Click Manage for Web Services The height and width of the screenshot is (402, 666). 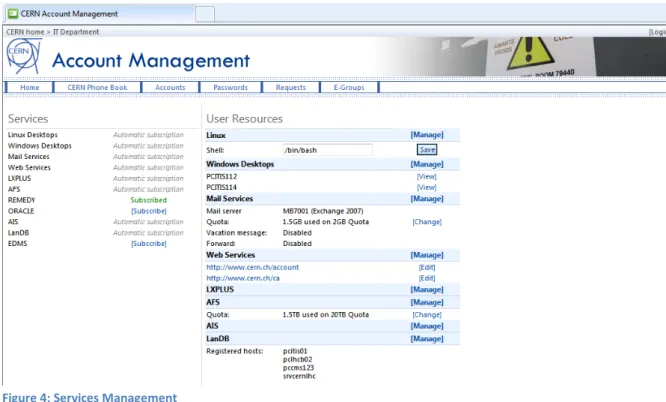pyautogui.click(x=427, y=255)
